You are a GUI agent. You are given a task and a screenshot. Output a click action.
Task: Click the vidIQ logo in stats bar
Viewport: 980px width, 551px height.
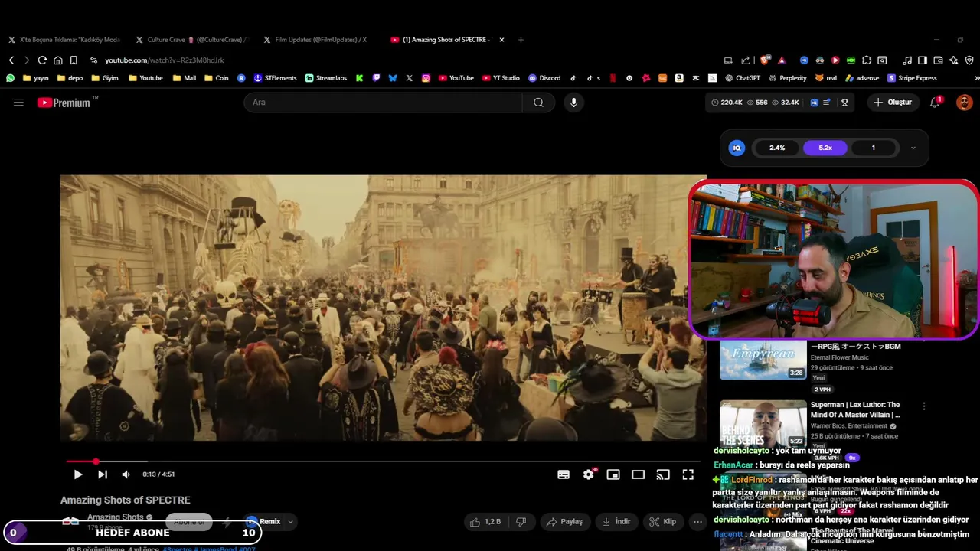[x=737, y=148]
